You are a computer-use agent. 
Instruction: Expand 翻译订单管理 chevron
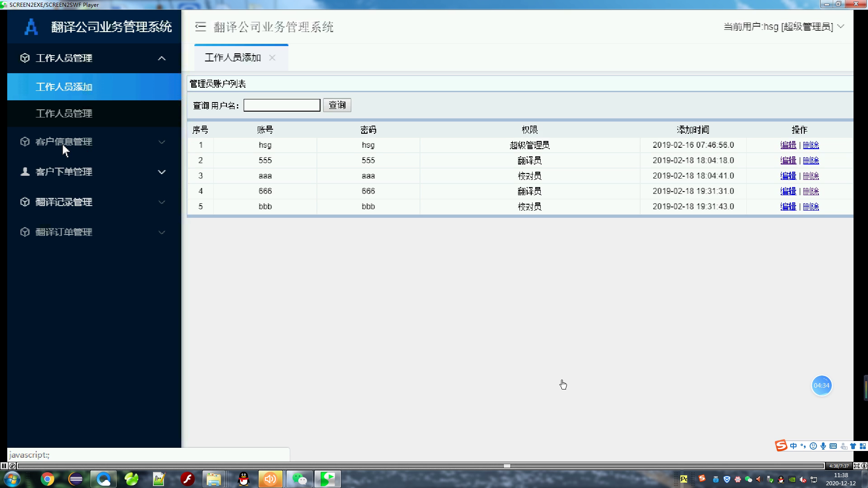pyautogui.click(x=161, y=232)
